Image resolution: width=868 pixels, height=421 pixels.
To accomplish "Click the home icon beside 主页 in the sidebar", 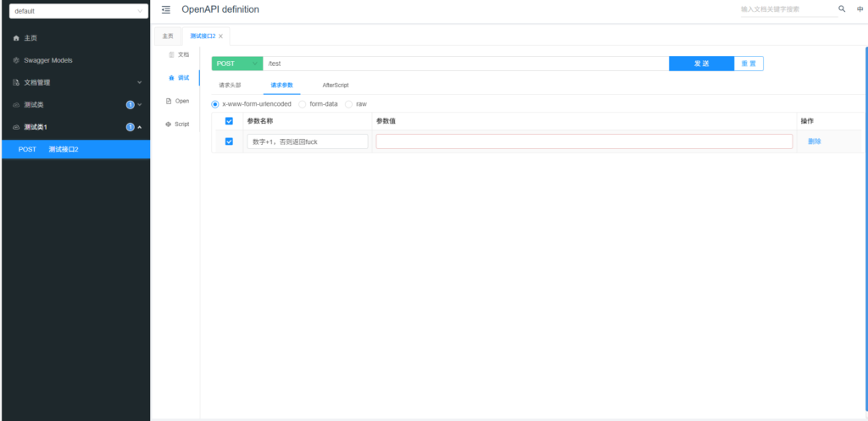I will pyautogui.click(x=16, y=38).
